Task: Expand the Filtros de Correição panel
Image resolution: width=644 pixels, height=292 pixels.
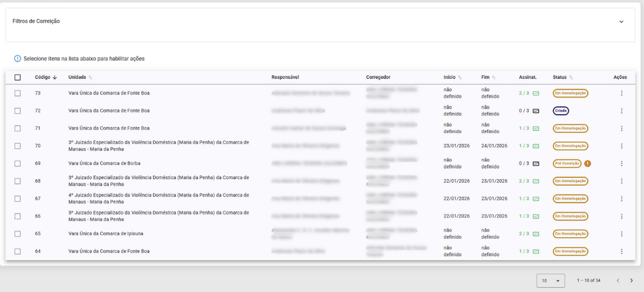Action: pos(621,21)
